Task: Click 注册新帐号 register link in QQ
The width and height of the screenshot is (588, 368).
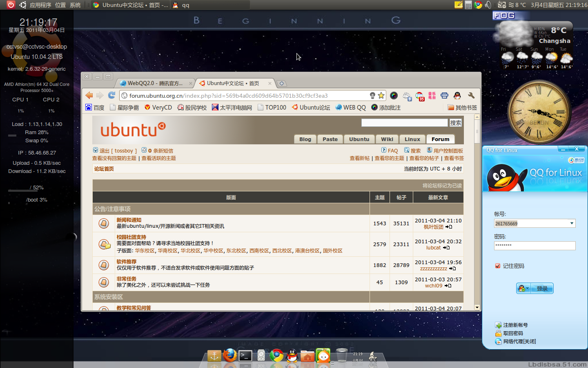Action: coord(515,325)
